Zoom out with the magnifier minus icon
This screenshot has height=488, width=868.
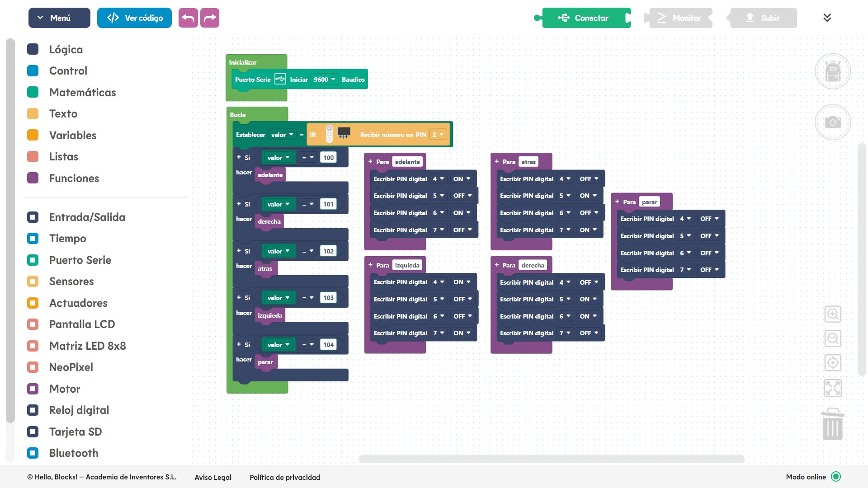coord(832,338)
